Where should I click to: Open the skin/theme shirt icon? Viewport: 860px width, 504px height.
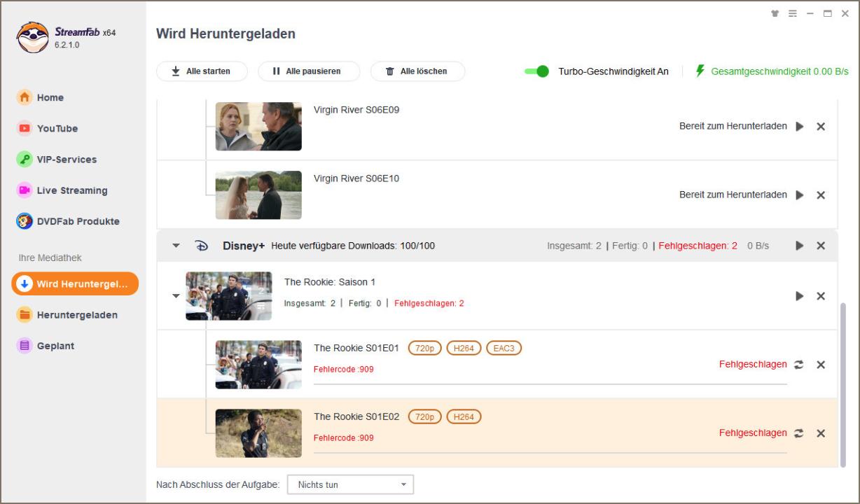[775, 13]
